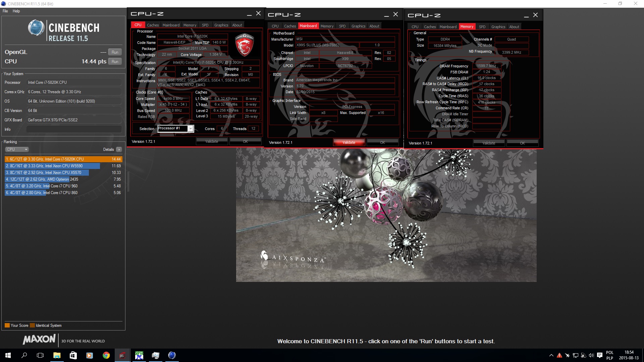
Task: Switch to Cinebench taskbar icon
Action: pyautogui.click(x=172, y=355)
